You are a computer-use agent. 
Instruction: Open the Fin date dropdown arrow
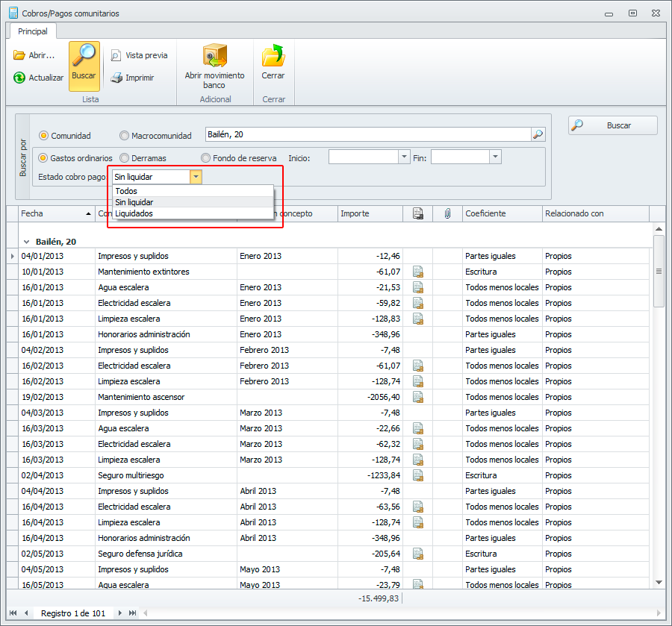click(495, 157)
